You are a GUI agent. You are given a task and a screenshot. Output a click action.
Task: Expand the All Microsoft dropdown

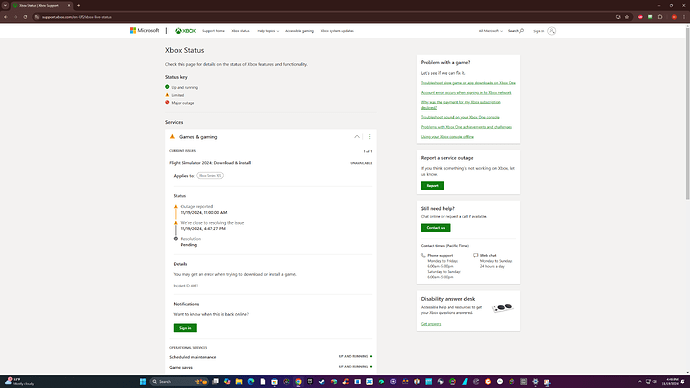pos(490,31)
